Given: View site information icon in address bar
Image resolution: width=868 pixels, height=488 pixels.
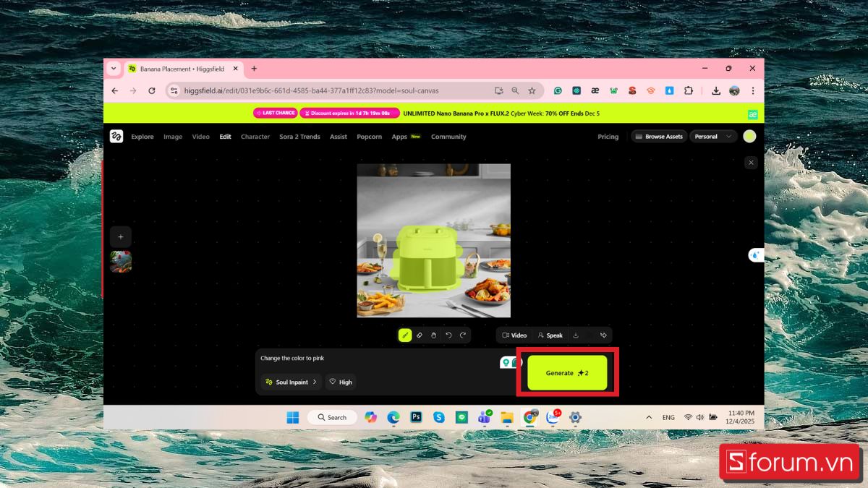Looking at the screenshot, I should click(174, 90).
